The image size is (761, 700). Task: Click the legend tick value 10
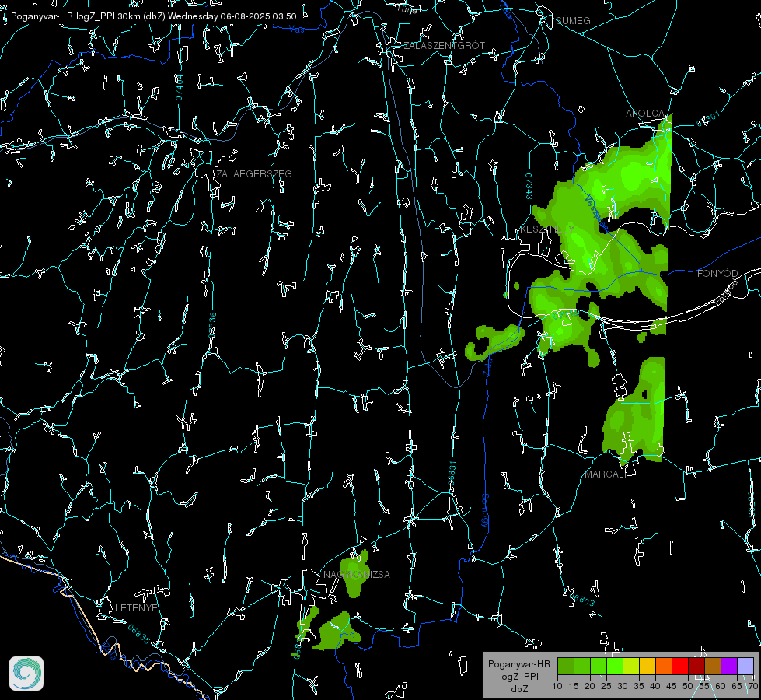pos(557,686)
